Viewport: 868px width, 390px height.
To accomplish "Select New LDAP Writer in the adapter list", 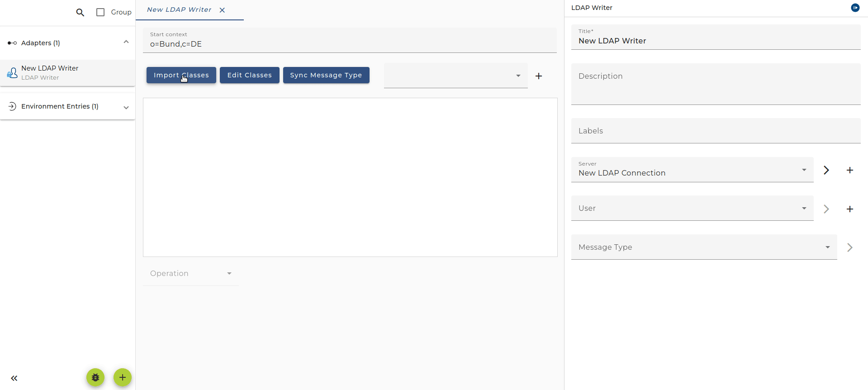I will pos(68,72).
